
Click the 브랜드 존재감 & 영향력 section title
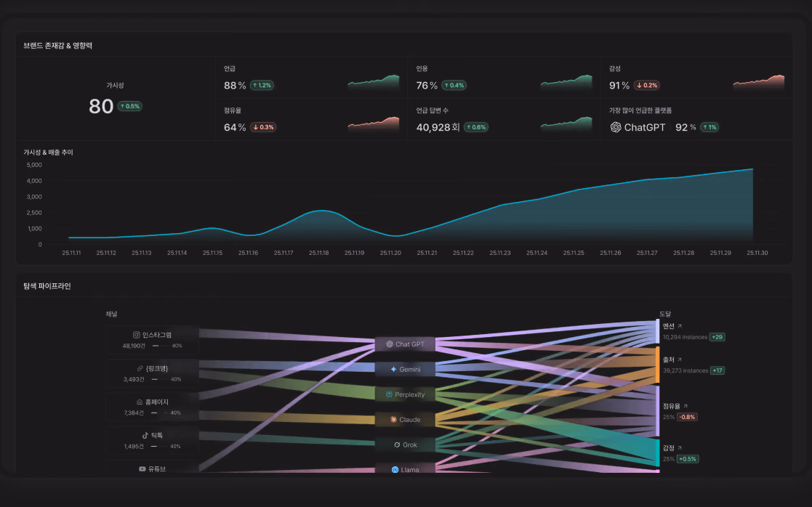tap(58, 46)
